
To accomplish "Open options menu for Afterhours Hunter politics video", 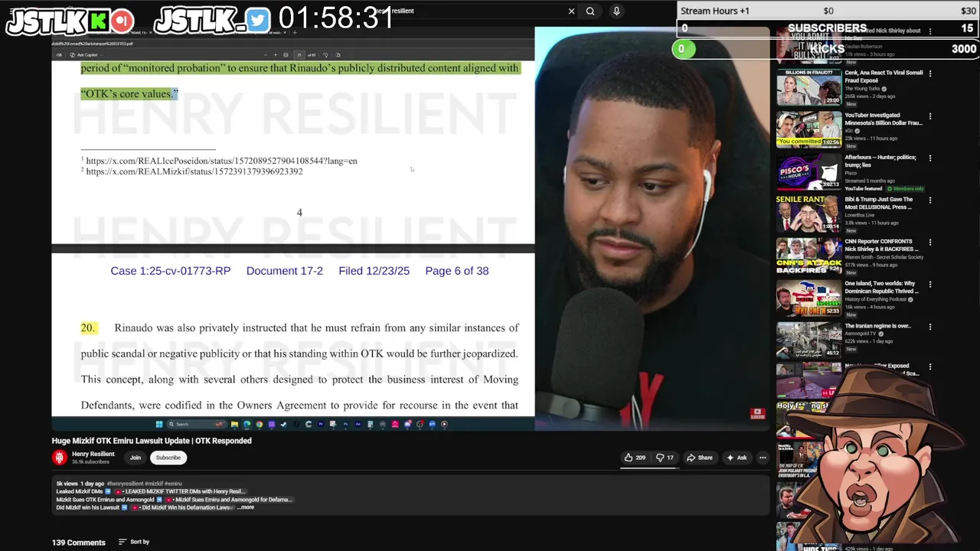I will [930, 158].
